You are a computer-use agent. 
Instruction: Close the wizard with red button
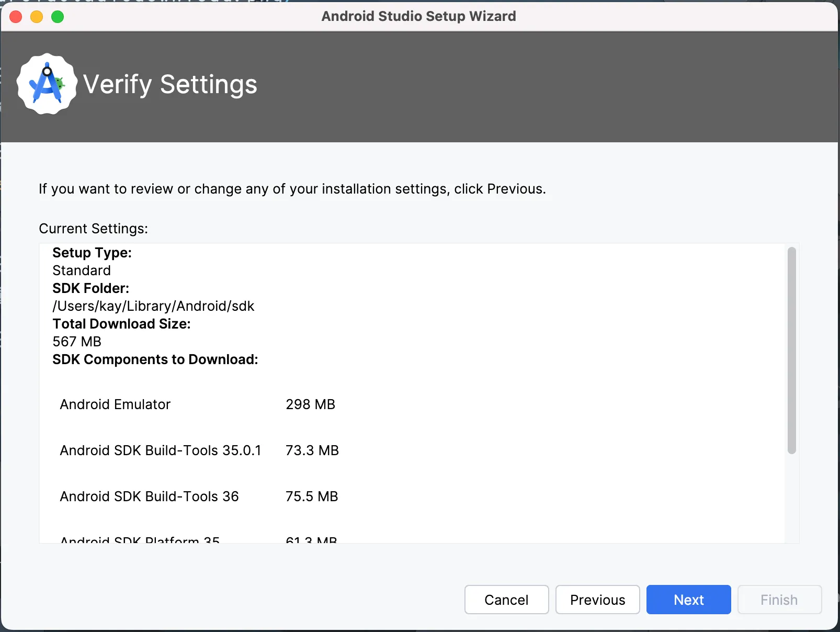tap(16, 17)
